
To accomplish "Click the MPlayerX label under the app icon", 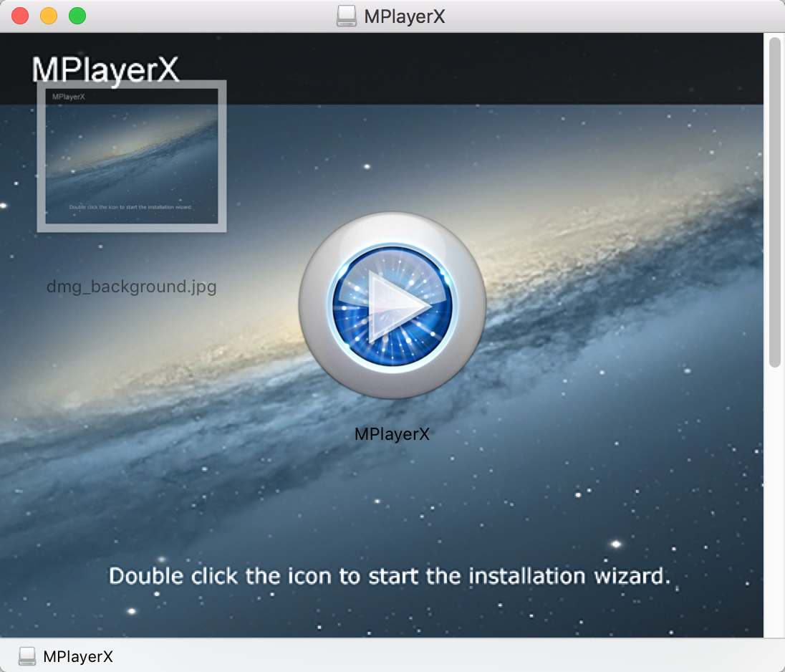I will 392,434.
